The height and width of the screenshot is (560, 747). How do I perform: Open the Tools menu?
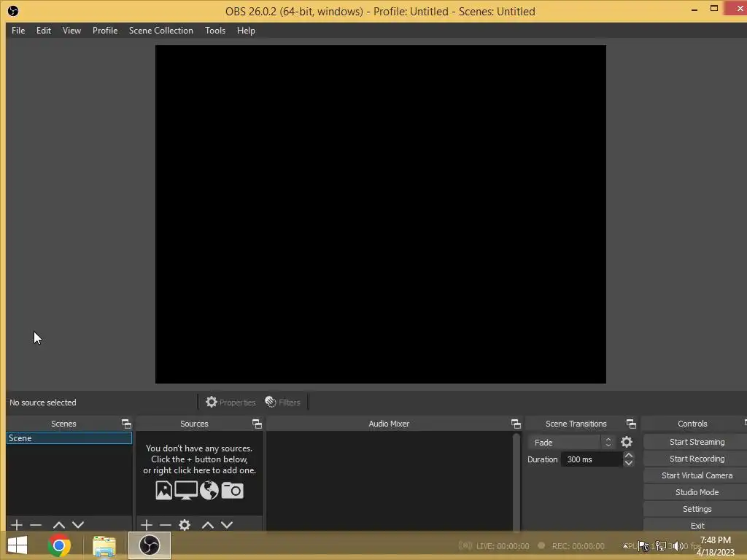click(x=215, y=31)
